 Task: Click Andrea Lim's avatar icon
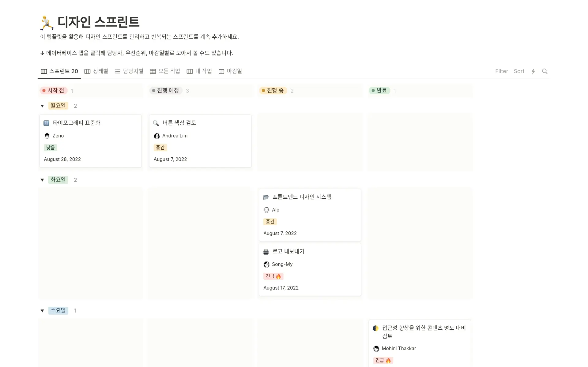pyautogui.click(x=156, y=136)
